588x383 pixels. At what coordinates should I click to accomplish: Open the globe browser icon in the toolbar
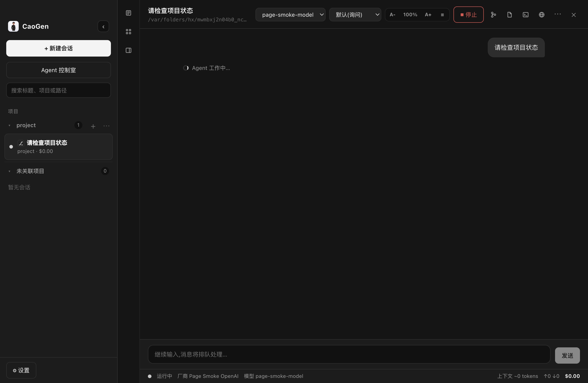tap(541, 14)
